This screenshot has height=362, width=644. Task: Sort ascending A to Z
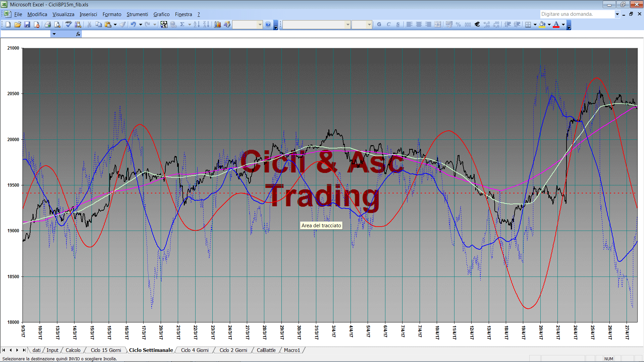[x=197, y=24]
